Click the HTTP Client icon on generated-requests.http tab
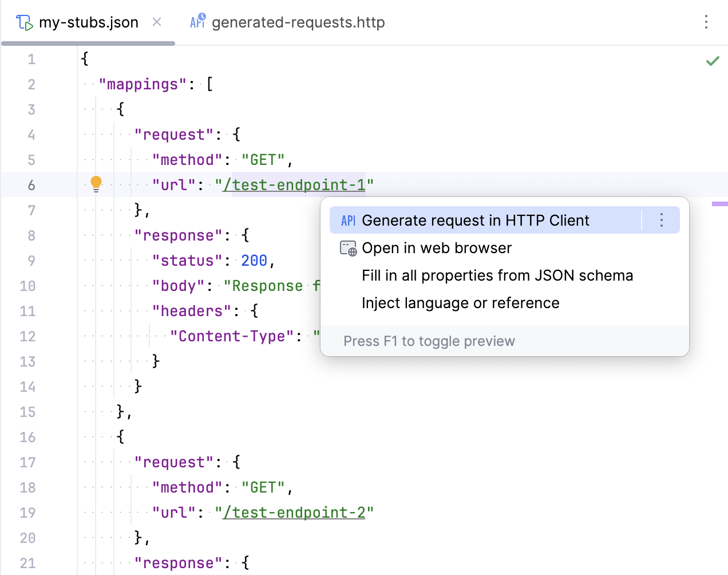The width and height of the screenshot is (728, 575). point(197,21)
